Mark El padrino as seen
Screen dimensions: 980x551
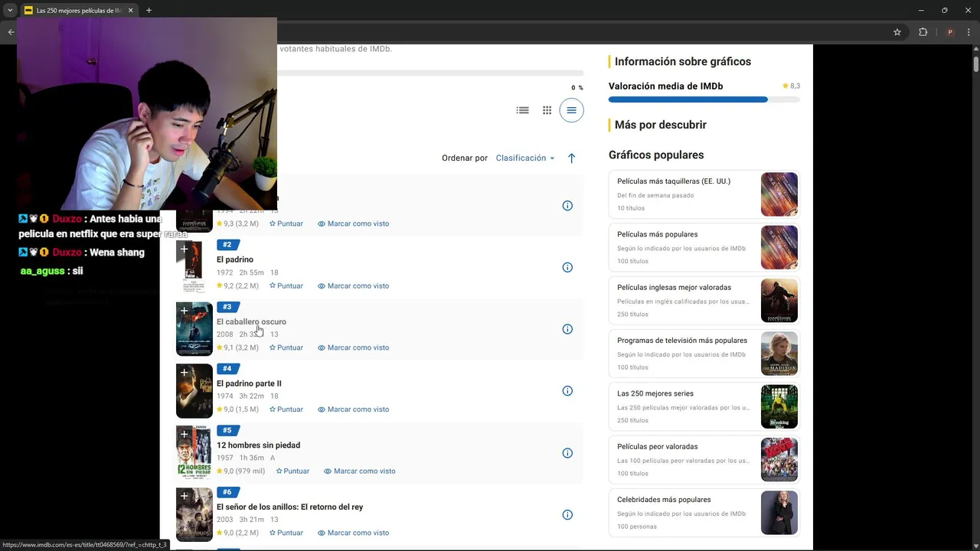click(353, 285)
